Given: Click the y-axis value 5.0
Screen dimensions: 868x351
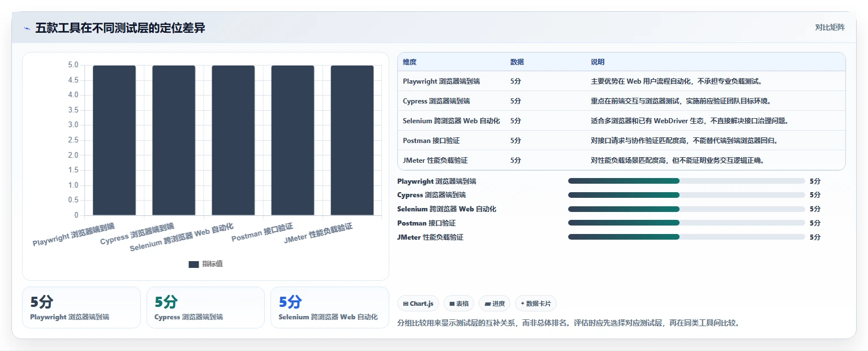Looking at the screenshot, I should tap(73, 65).
